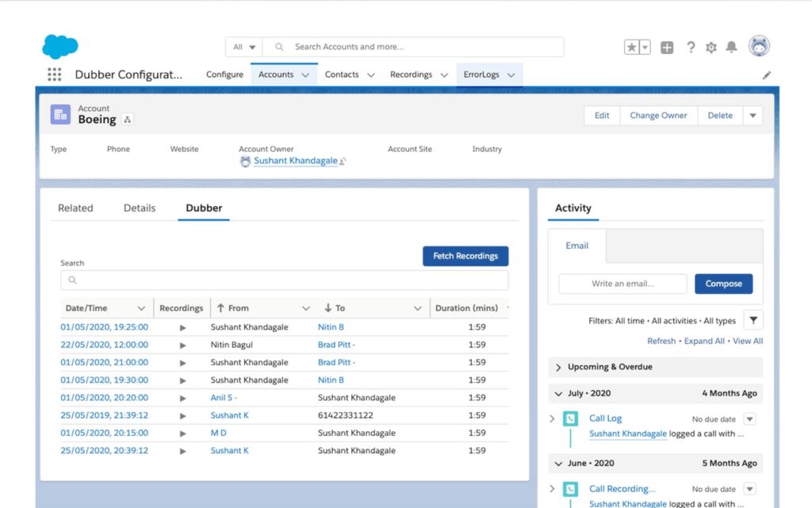Open the Call Recording action menu arrow
This screenshot has height=508, width=812.
750,489
